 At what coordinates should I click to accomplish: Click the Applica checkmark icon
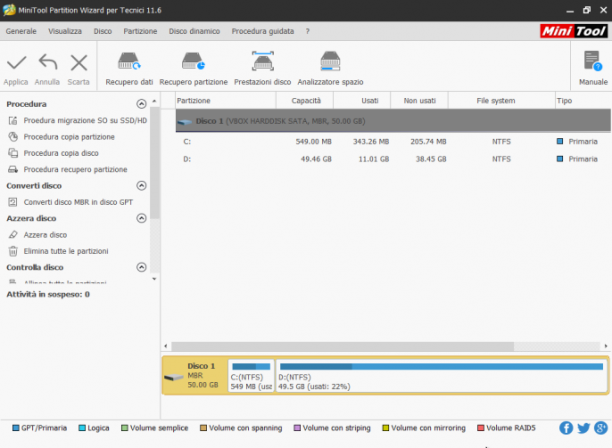coord(16,62)
